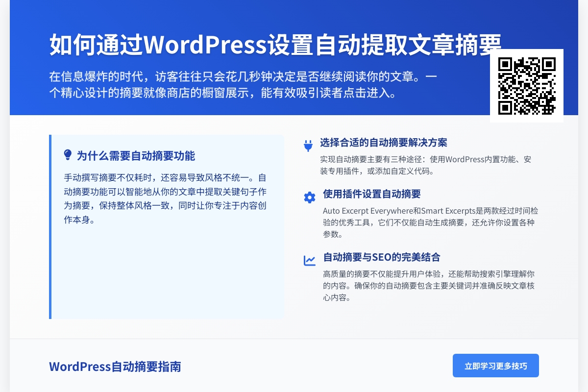Click the header intro paragraph starting 在信息爆炸的时代
This screenshot has width=588, height=392.
(x=244, y=85)
